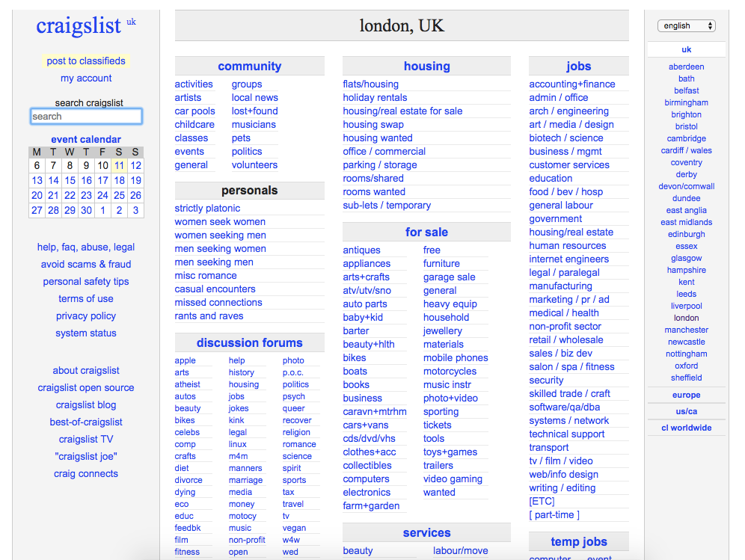The image size is (745, 560).
Task: Open the for sale section header
Action: 426,233
